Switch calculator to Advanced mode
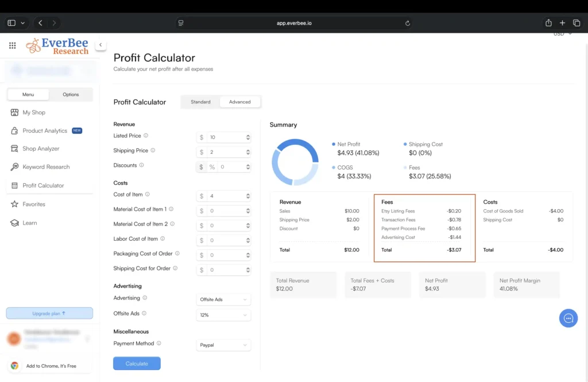The height and width of the screenshot is (382, 588). [239, 102]
